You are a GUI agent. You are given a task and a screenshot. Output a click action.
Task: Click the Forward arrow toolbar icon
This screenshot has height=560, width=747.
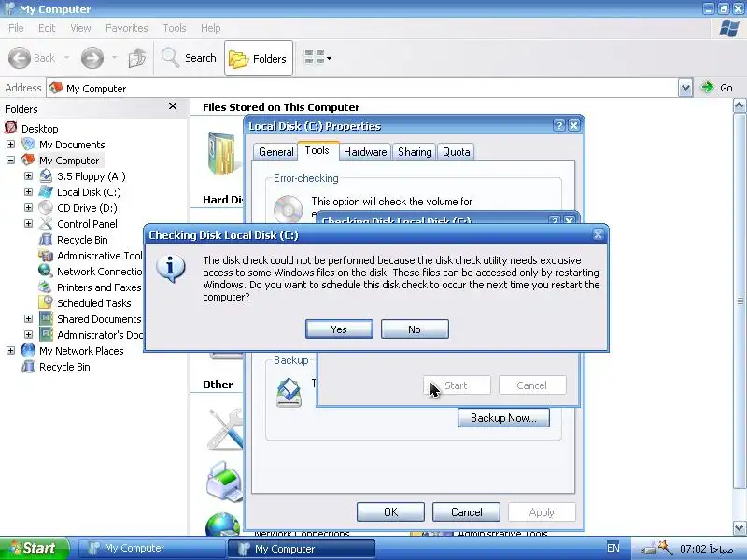[x=92, y=58]
